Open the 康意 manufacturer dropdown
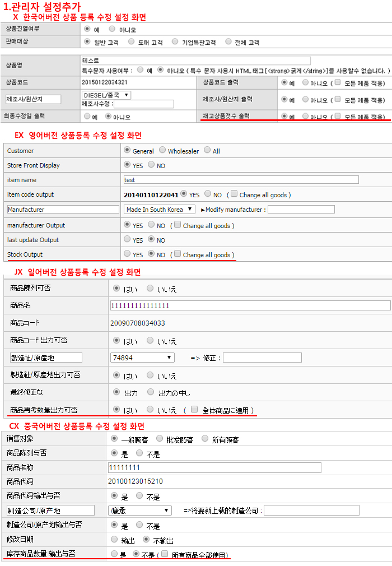Viewport: 392px width, 566px height. click(140, 511)
